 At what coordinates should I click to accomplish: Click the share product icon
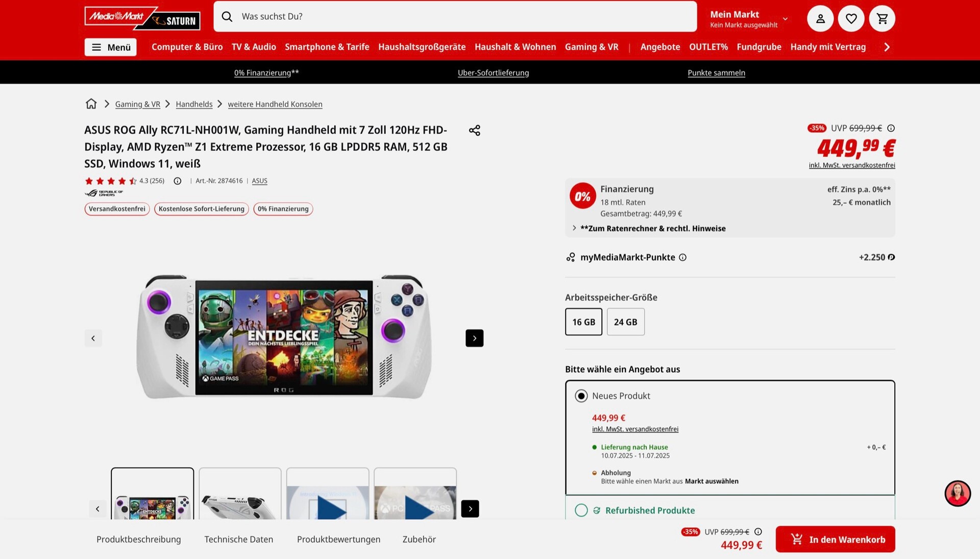474,130
